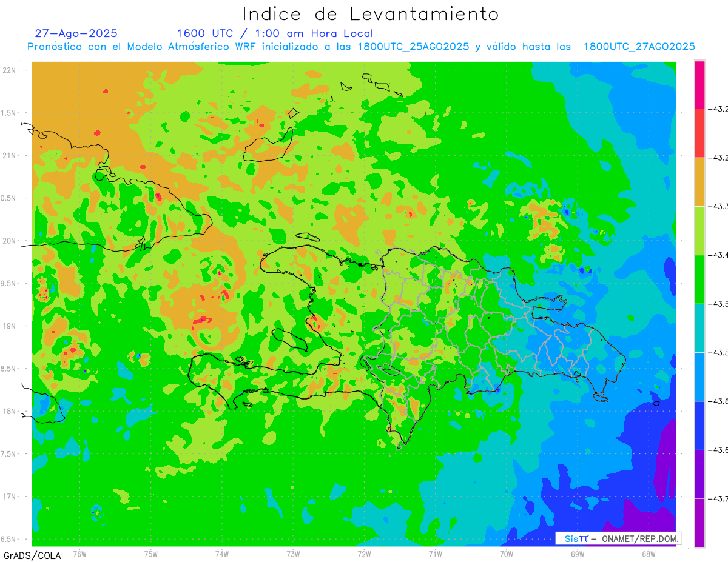Click the "68W" longitude label
Image resolution: width=728 pixels, height=562 pixels.
pos(649,554)
